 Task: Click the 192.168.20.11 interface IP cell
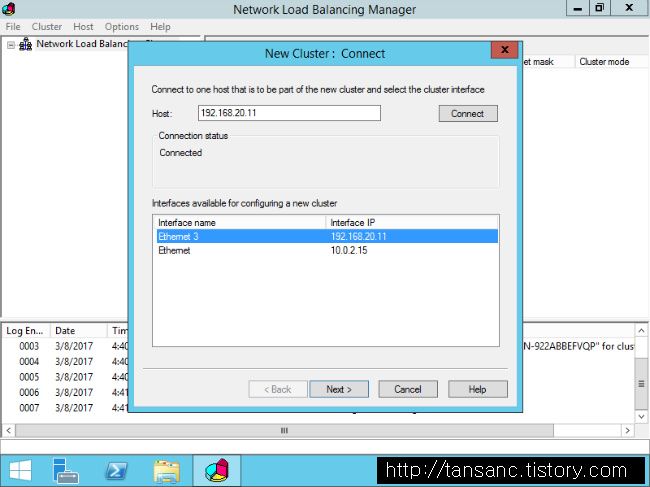358,236
